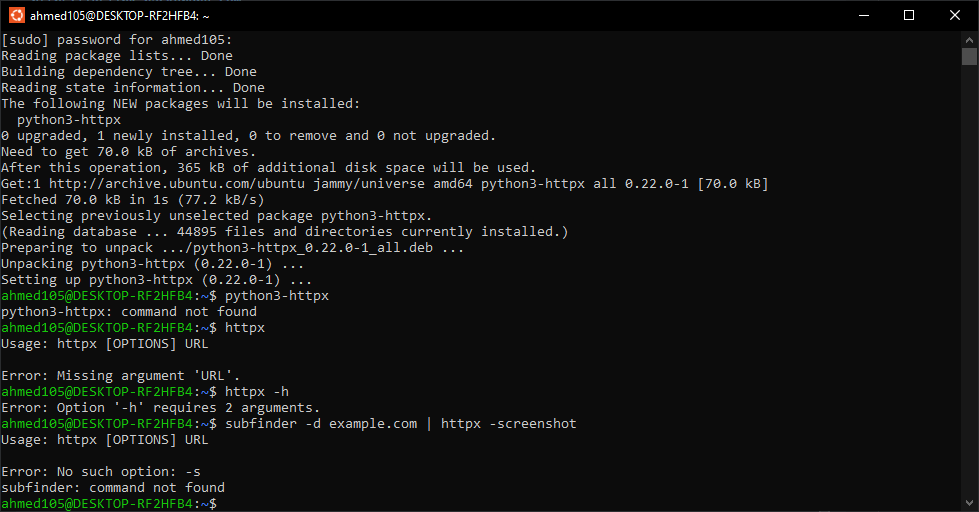Maximize the terminal window

[x=909, y=15]
